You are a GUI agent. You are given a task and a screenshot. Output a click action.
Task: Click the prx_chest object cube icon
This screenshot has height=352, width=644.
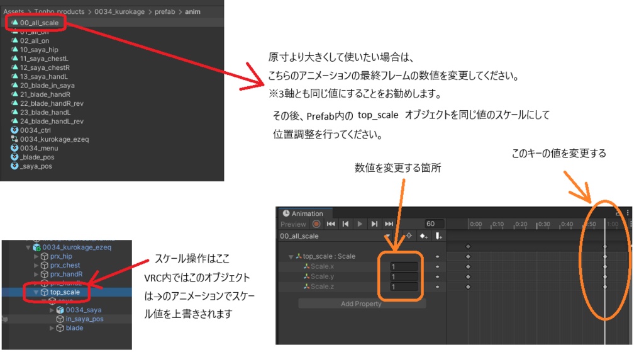[x=45, y=265]
